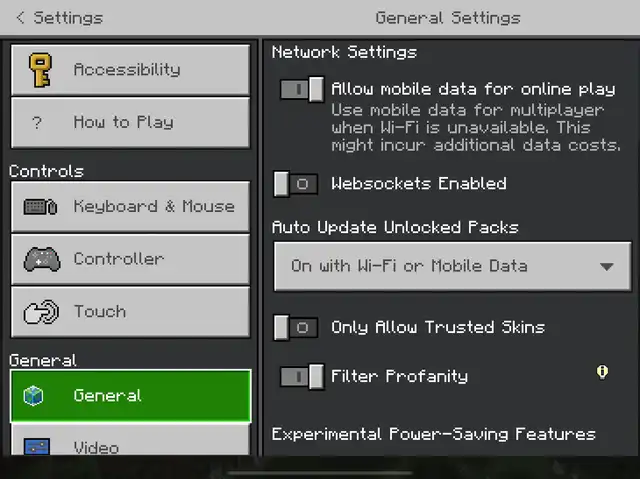Turn on Only Allow Trusted Skins
This screenshot has width=640, height=479.
tap(296, 328)
